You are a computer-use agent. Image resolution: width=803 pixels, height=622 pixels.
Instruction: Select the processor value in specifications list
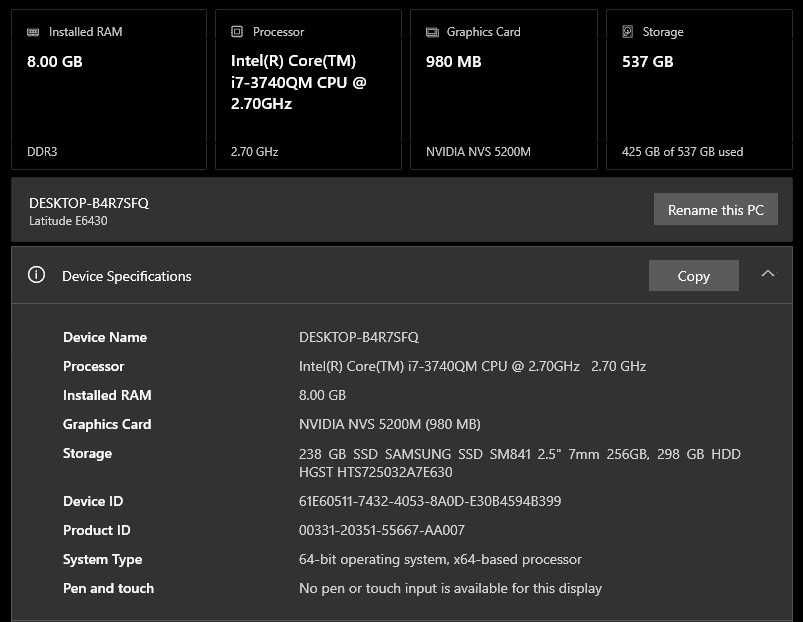click(x=472, y=366)
